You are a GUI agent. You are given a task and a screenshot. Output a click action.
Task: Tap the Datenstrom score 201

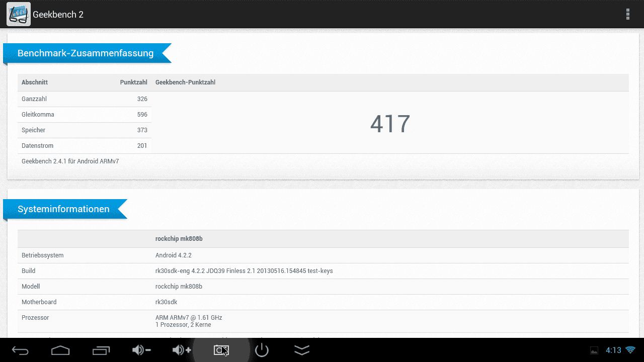pos(142,146)
